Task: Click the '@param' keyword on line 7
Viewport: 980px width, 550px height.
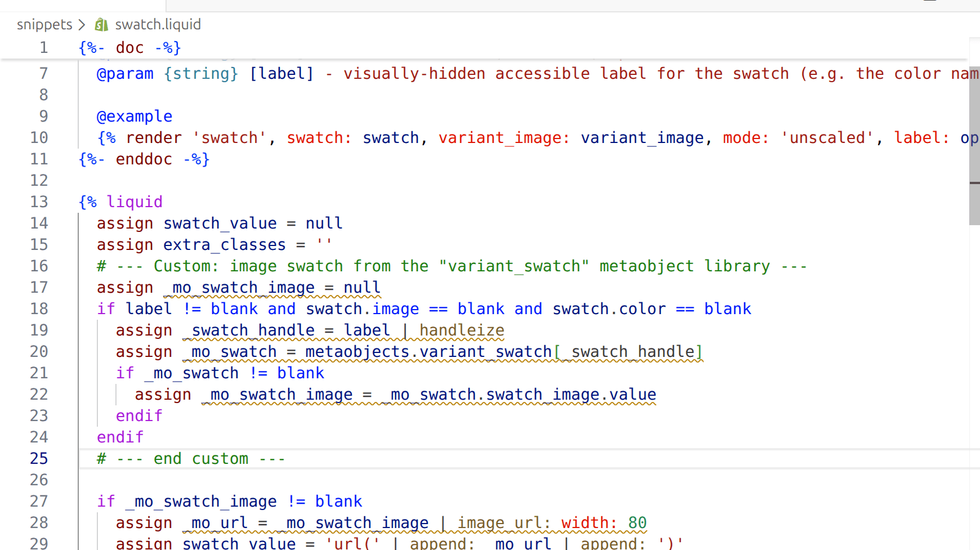Action: pos(125,74)
